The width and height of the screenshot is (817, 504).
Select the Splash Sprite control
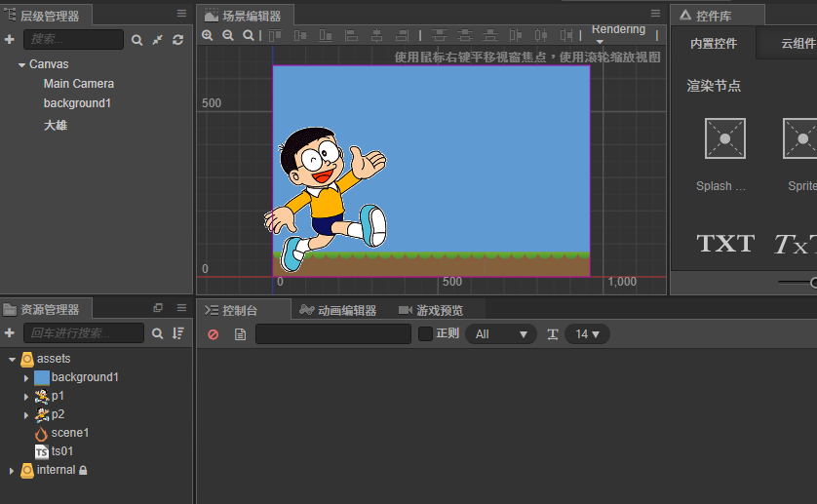click(x=724, y=138)
